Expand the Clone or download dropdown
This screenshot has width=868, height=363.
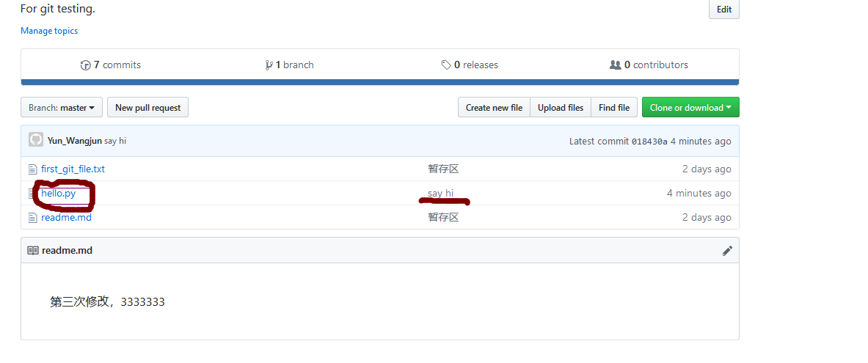click(x=690, y=107)
